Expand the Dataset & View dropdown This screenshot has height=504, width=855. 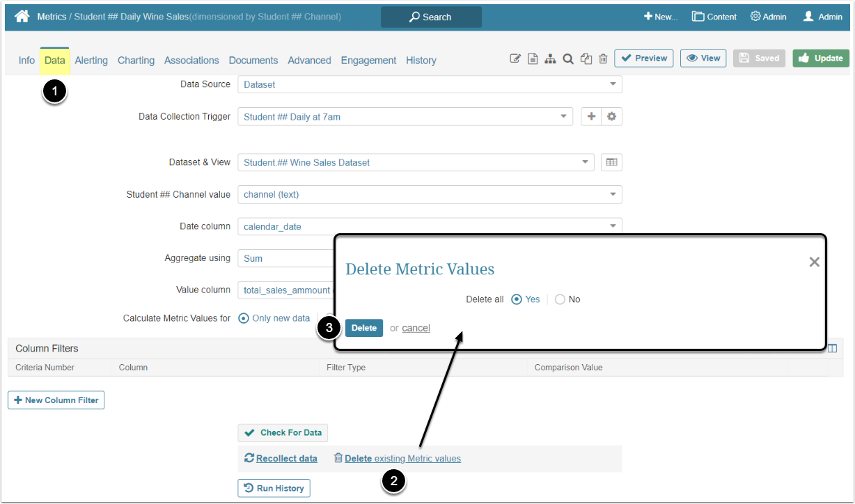click(x=416, y=162)
